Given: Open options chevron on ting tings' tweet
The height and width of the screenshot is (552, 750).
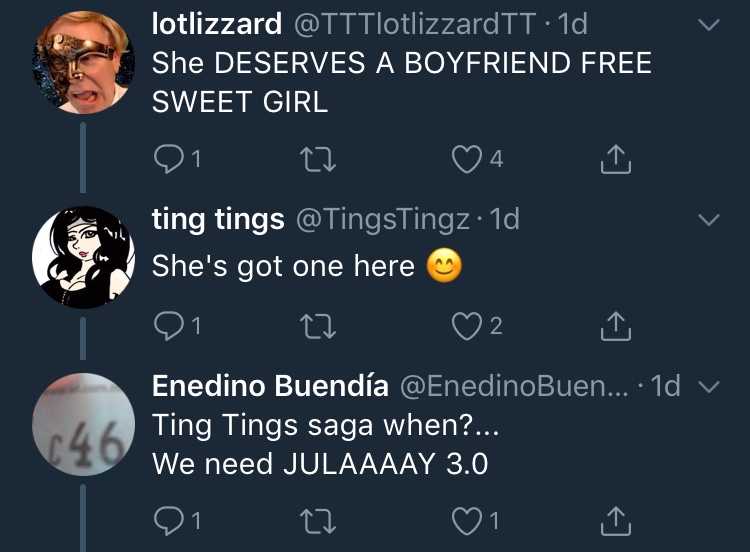Looking at the screenshot, I should click(x=709, y=220).
